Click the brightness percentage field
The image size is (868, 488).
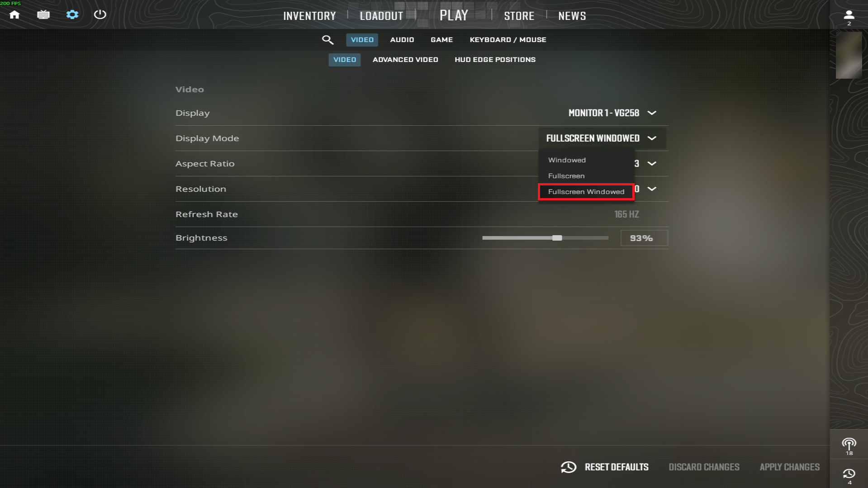point(644,238)
